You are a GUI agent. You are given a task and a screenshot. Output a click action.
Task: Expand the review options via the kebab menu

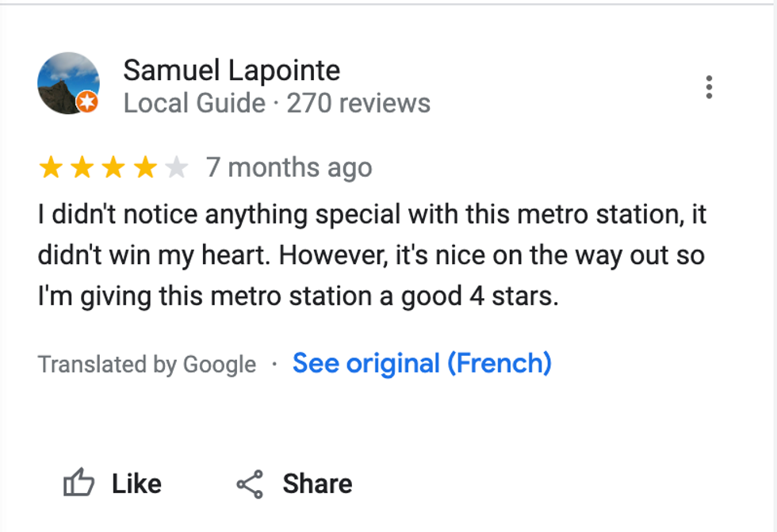(710, 87)
